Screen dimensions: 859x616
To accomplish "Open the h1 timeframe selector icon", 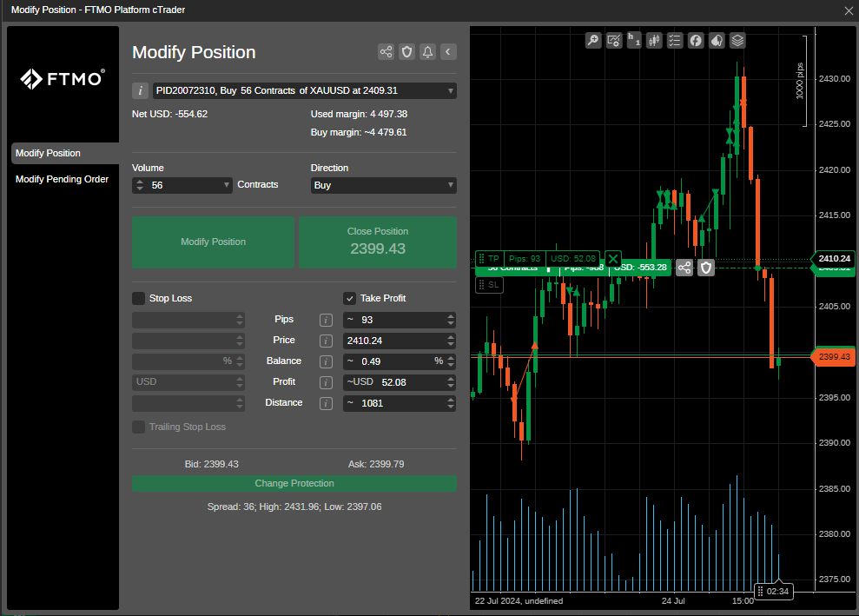I will click(x=634, y=41).
